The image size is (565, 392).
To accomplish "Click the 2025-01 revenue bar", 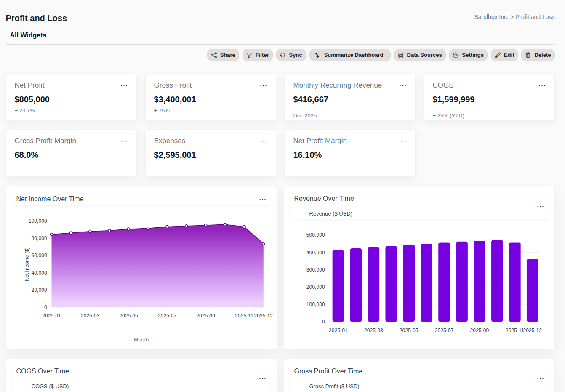I will (338, 286).
